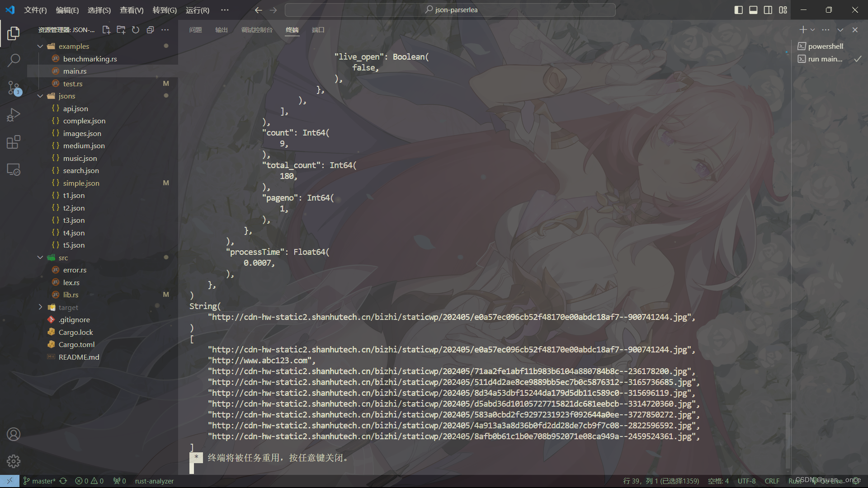Open the 选择(S) menu

pos(99,10)
